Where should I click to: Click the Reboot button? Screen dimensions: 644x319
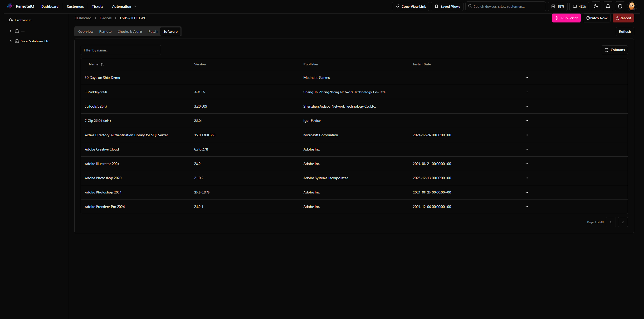pyautogui.click(x=624, y=18)
